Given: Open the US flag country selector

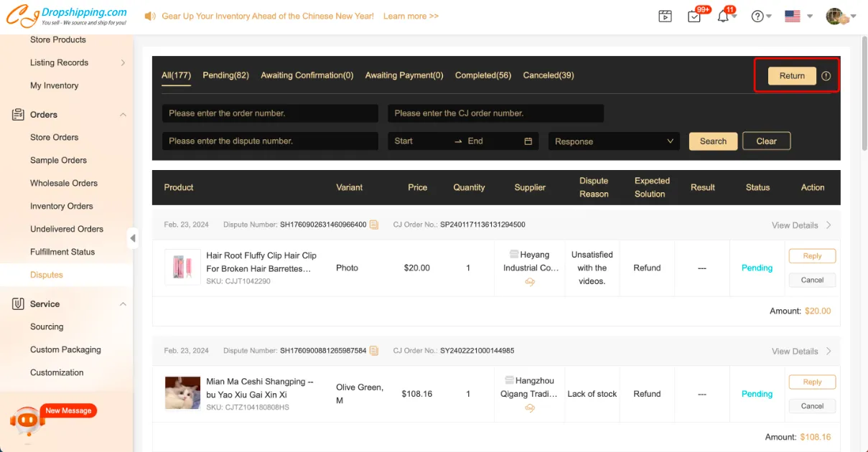Looking at the screenshot, I should pyautogui.click(x=793, y=17).
